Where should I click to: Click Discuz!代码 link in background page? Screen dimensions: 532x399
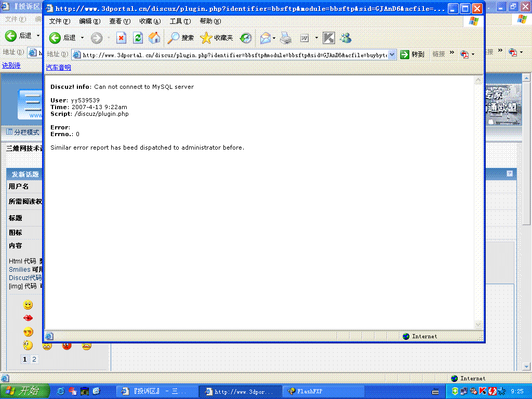tap(25, 277)
